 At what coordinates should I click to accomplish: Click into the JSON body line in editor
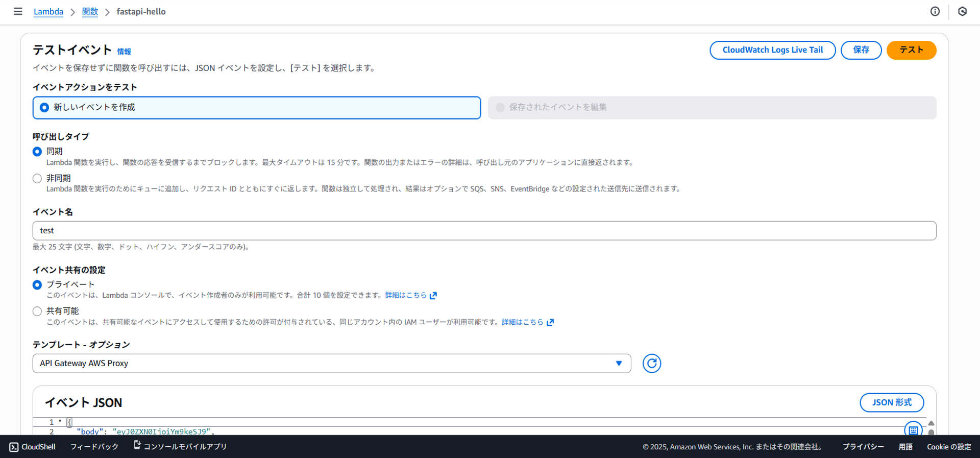point(145,431)
